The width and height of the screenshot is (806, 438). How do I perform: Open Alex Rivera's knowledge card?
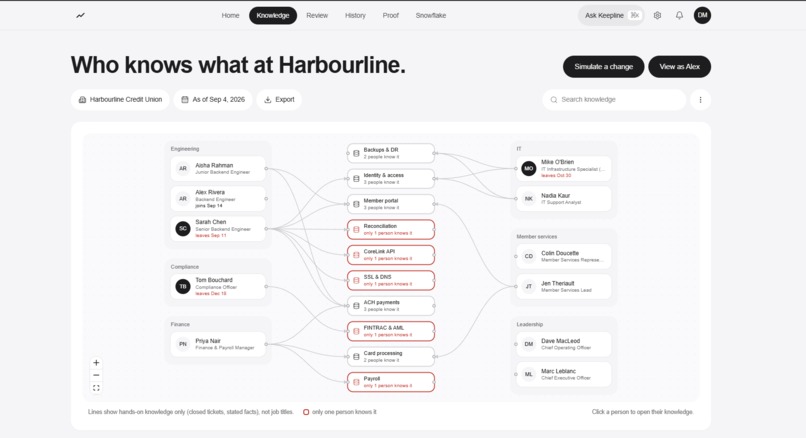click(218, 198)
